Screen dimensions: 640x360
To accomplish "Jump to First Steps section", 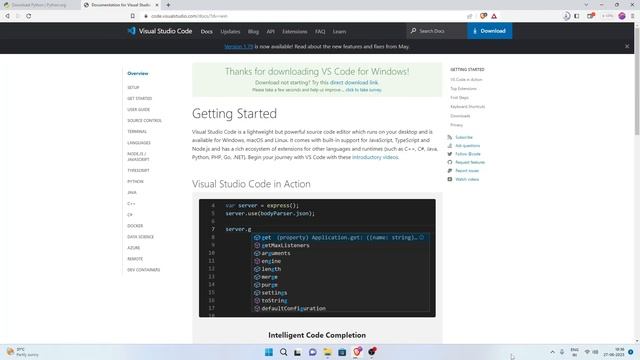I will tap(459, 98).
